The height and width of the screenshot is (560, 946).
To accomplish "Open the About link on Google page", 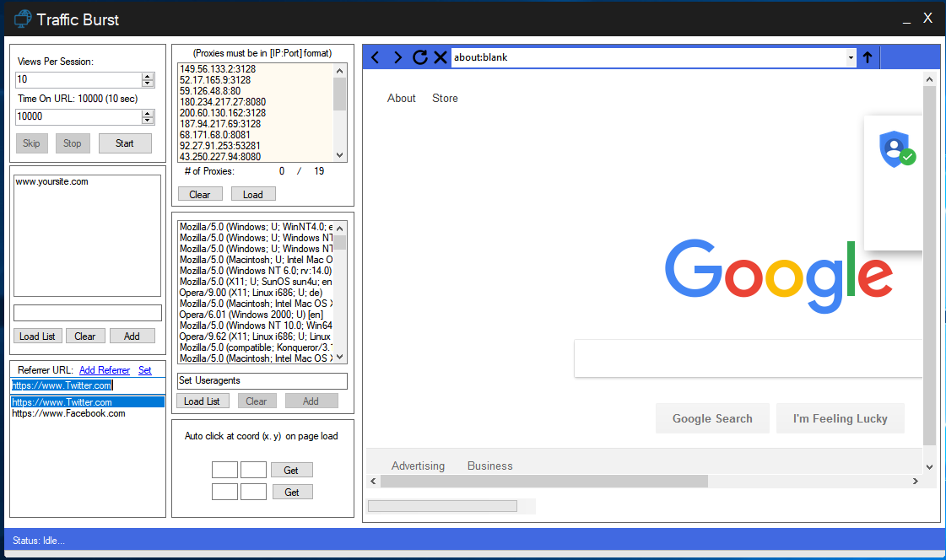I will [x=401, y=98].
